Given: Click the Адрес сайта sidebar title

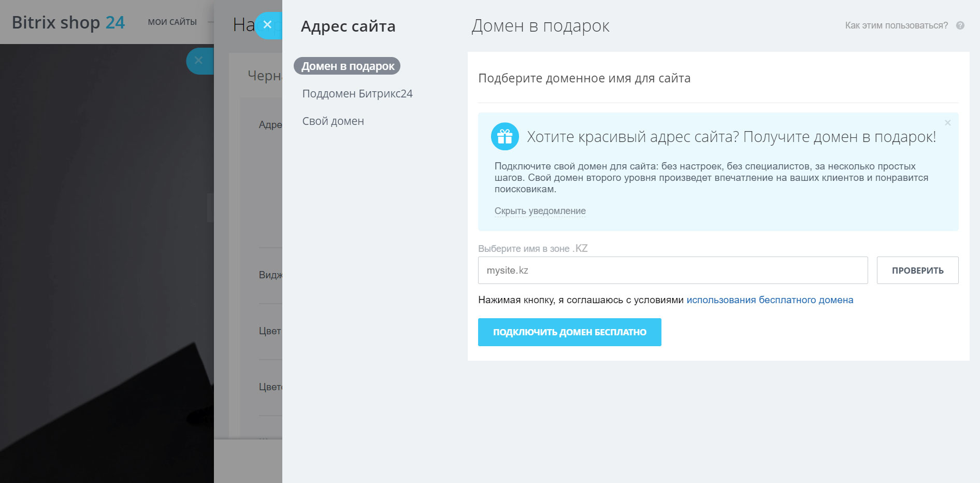Looking at the screenshot, I should pyautogui.click(x=348, y=26).
